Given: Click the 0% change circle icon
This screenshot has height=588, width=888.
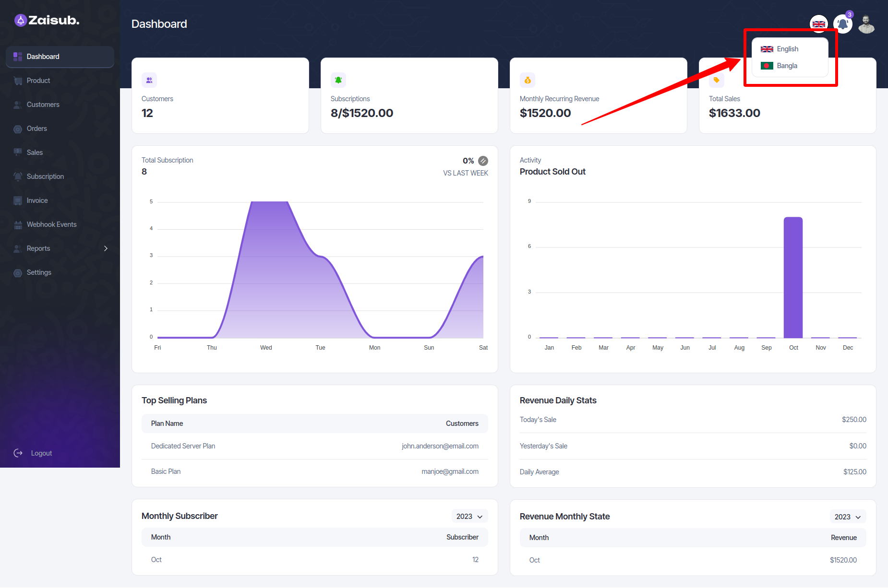Looking at the screenshot, I should pos(483,161).
